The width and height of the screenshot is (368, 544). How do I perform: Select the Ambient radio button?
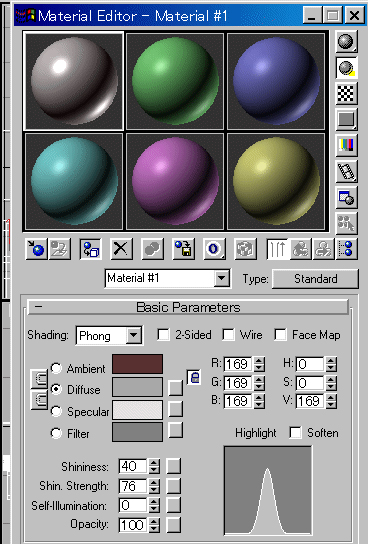point(56,368)
